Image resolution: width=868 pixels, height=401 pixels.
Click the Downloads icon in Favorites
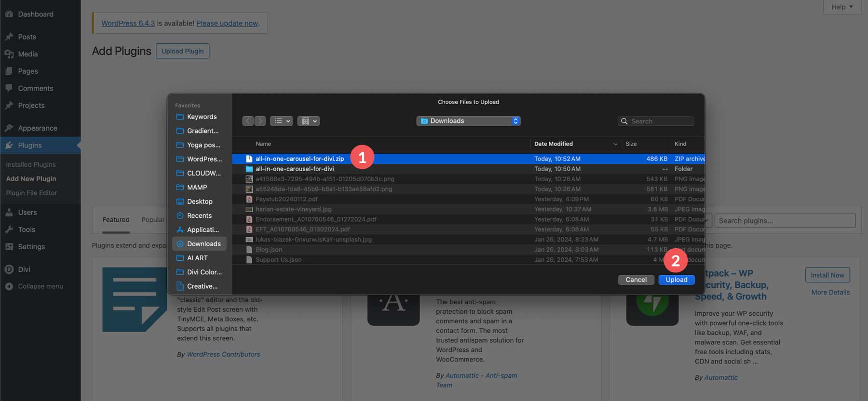coord(180,244)
